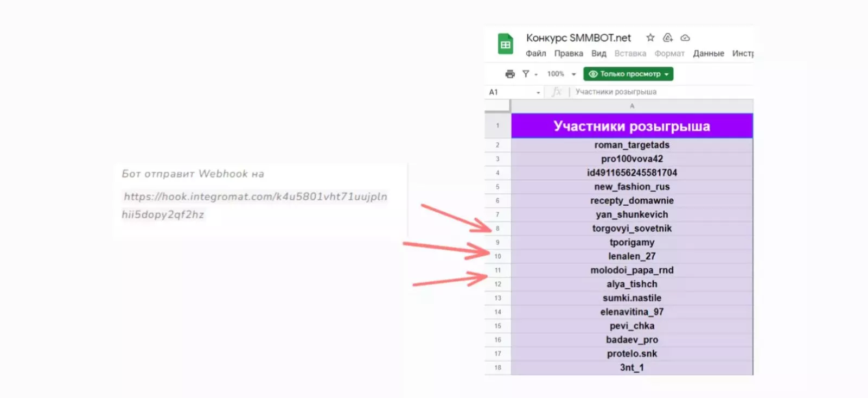Select the cell containing torgovyi_sovetnik
The image size is (868, 398).
click(631, 229)
